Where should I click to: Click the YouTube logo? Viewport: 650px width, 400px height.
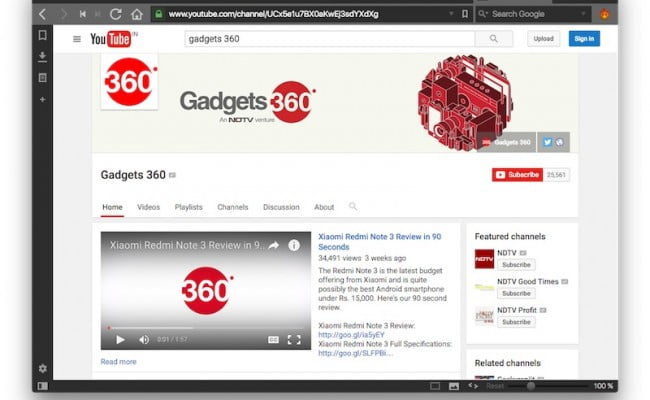click(111, 39)
